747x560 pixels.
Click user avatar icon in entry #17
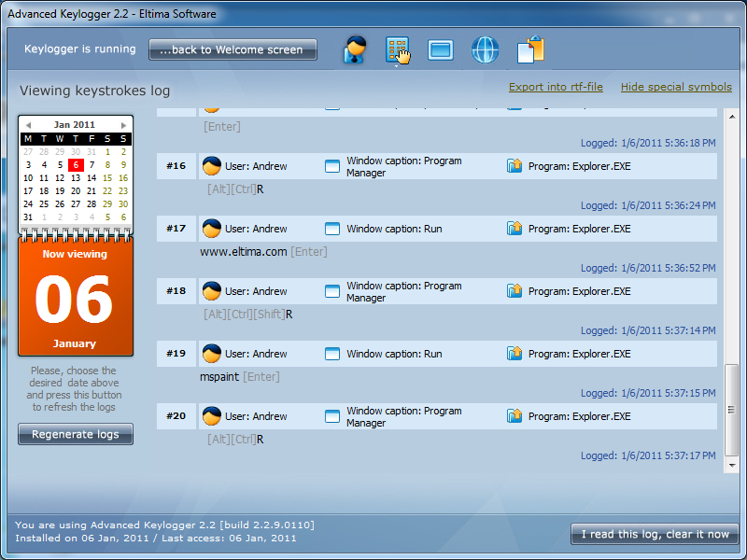(212, 229)
